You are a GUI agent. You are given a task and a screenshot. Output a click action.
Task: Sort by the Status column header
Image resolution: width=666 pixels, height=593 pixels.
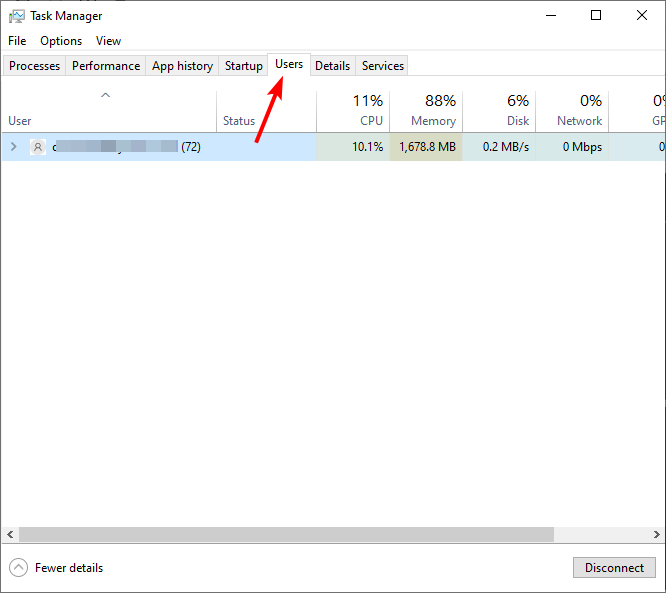click(x=266, y=111)
